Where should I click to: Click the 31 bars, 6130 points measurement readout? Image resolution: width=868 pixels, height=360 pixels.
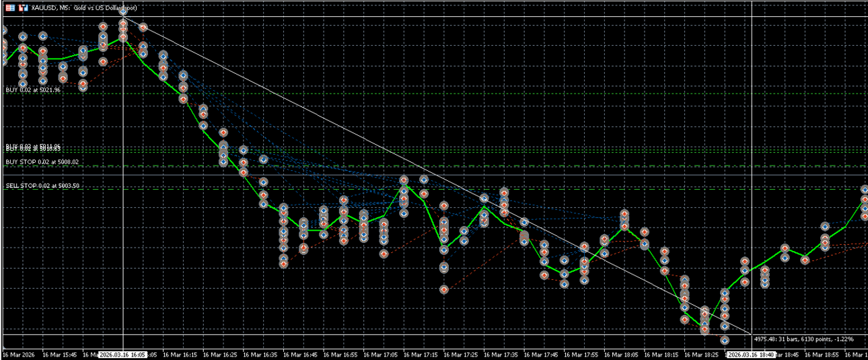pos(804,339)
